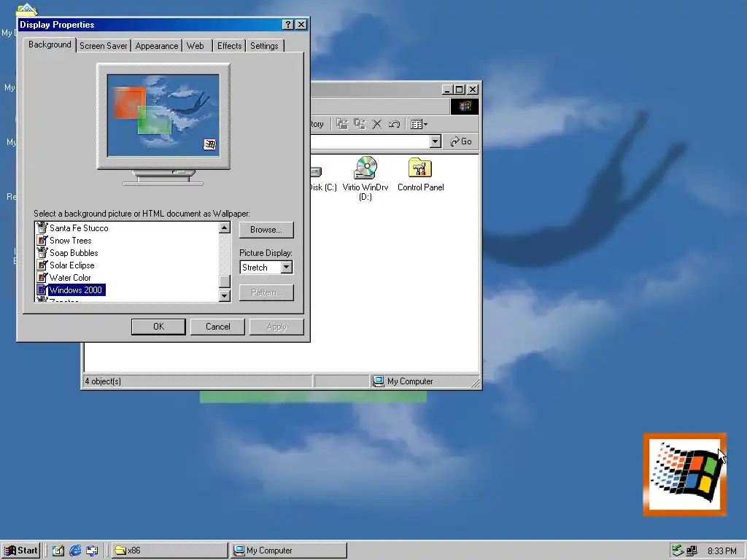Select Water Color wallpaper
The image size is (747, 560).
70,278
